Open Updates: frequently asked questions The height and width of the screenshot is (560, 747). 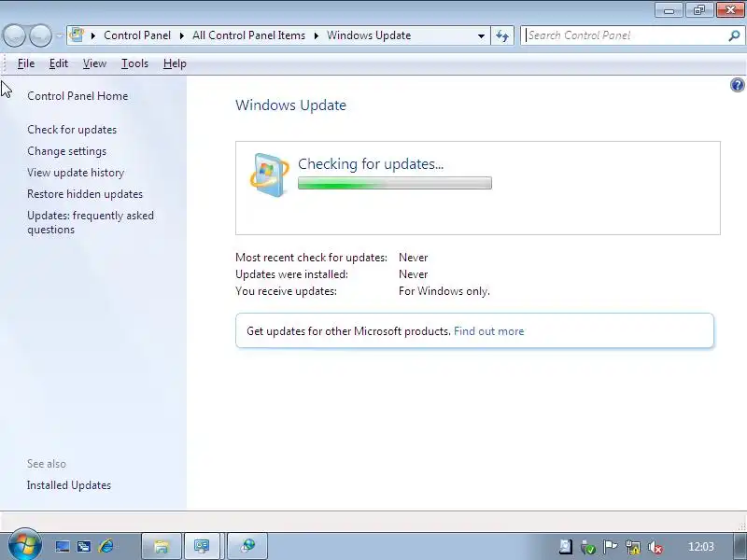91,222
